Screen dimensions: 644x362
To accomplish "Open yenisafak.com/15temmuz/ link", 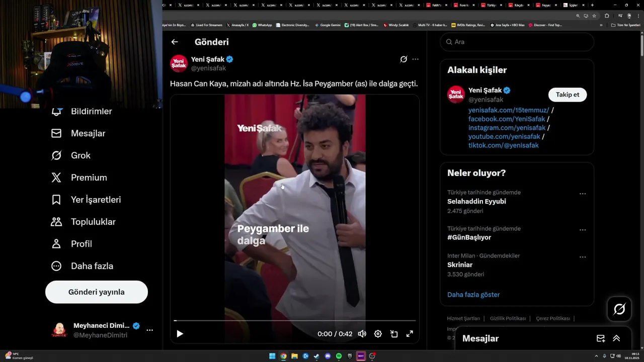I will point(509,110).
